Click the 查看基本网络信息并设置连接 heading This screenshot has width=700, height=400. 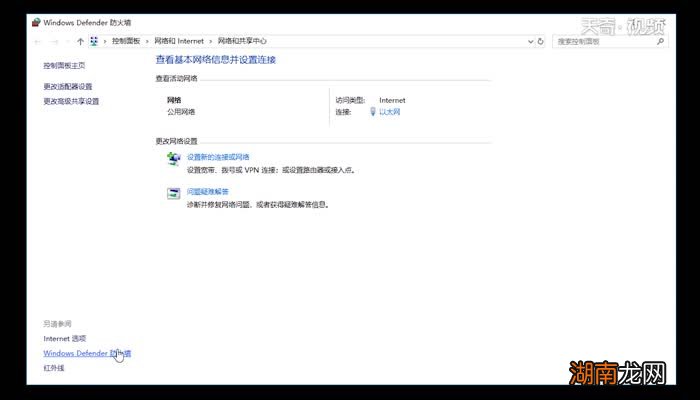click(216, 60)
